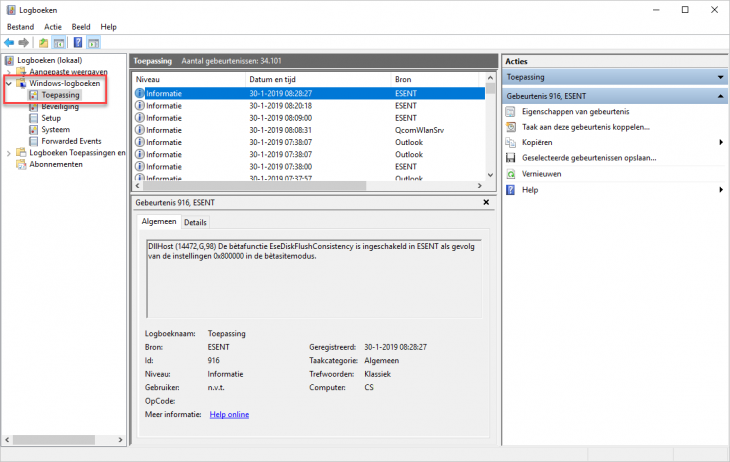
Task: Select the Systeem log in the tree
Action: pyautogui.click(x=55, y=129)
